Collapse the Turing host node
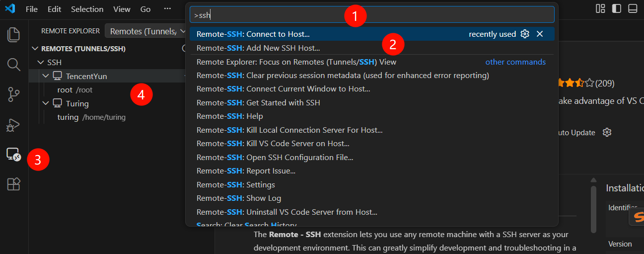The width and height of the screenshot is (644, 254). tap(46, 103)
